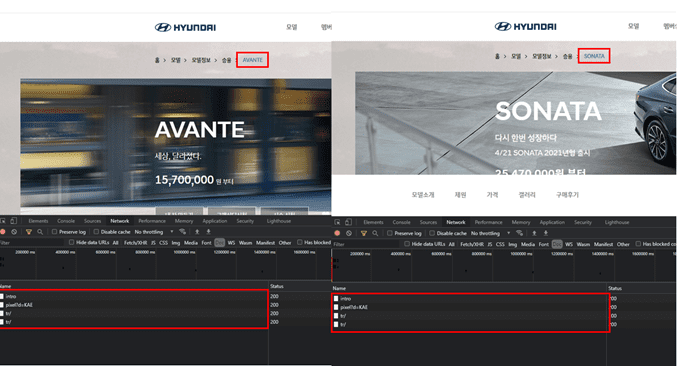Enable Preserve log in left DevTools
679x366 pixels.
[69, 232]
